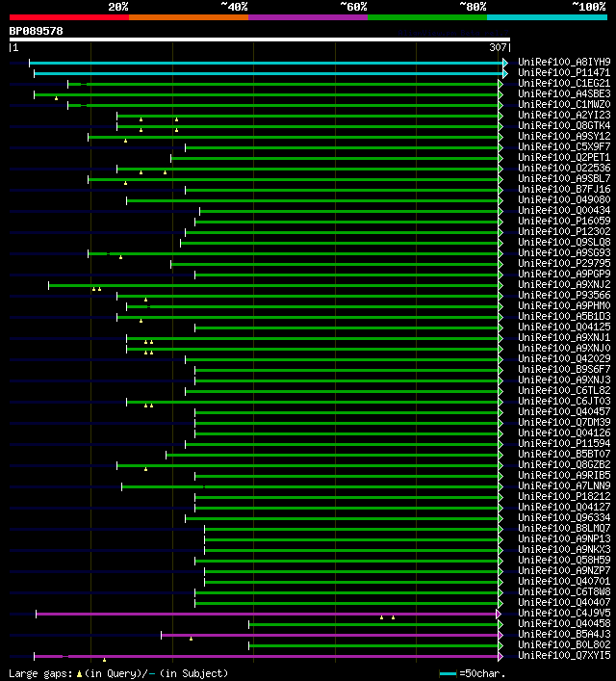Image resolution: width=616 pixels, height=681 pixels.
Task: Click the hit label UniRef100_P93566
Action: click(x=564, y=295)
